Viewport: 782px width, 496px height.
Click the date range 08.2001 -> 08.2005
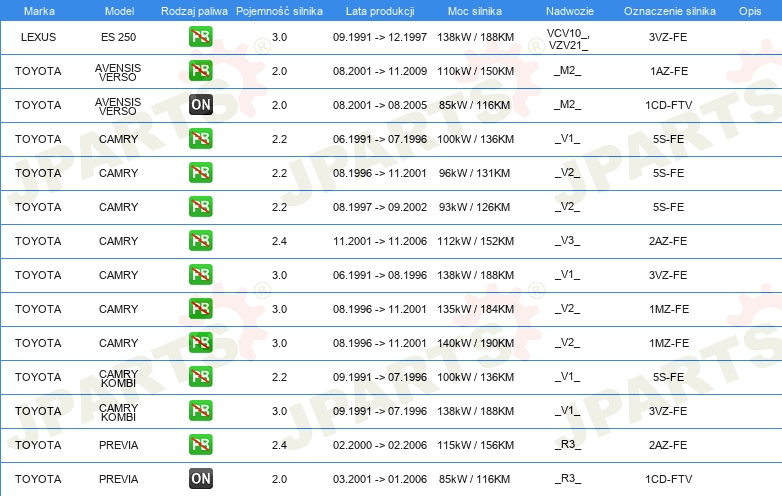pos(380,105)
